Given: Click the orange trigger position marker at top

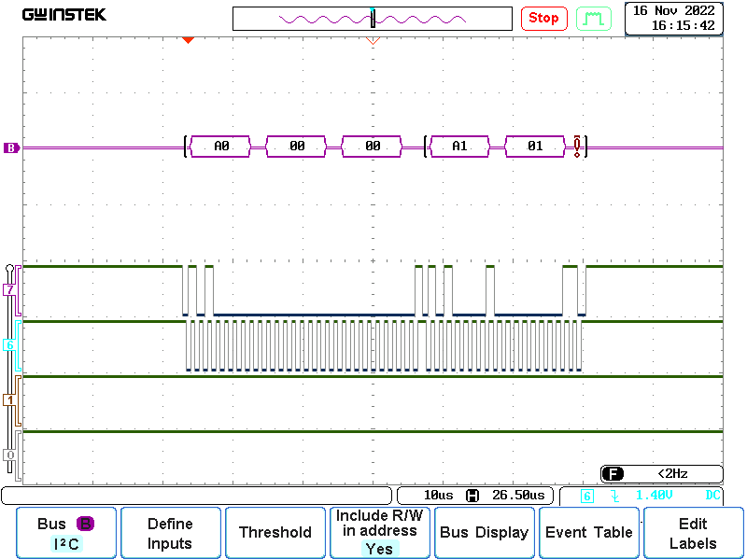Looking at the screenshot, I should click(188, 40).
